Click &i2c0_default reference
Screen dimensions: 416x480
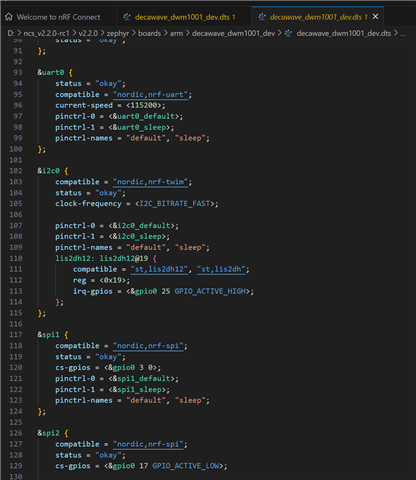click(x=141, y=226)
